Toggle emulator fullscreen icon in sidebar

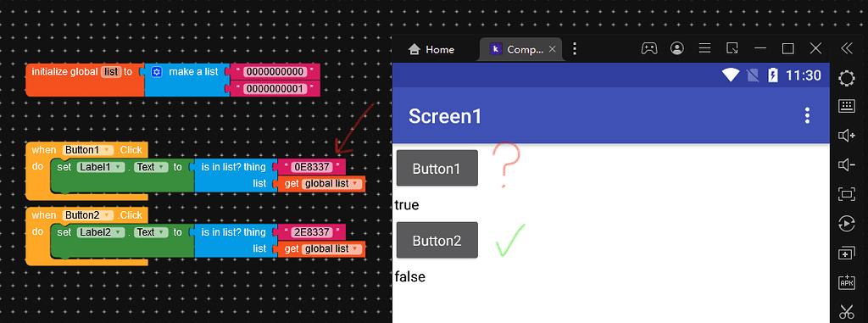[x=847, y=193]
